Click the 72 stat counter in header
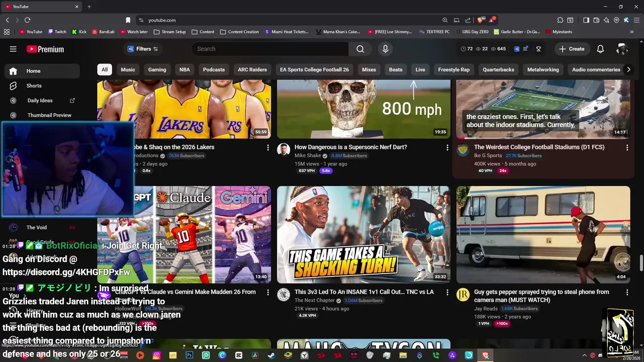This screenshot has width=644, height=362. coord(467,49)
